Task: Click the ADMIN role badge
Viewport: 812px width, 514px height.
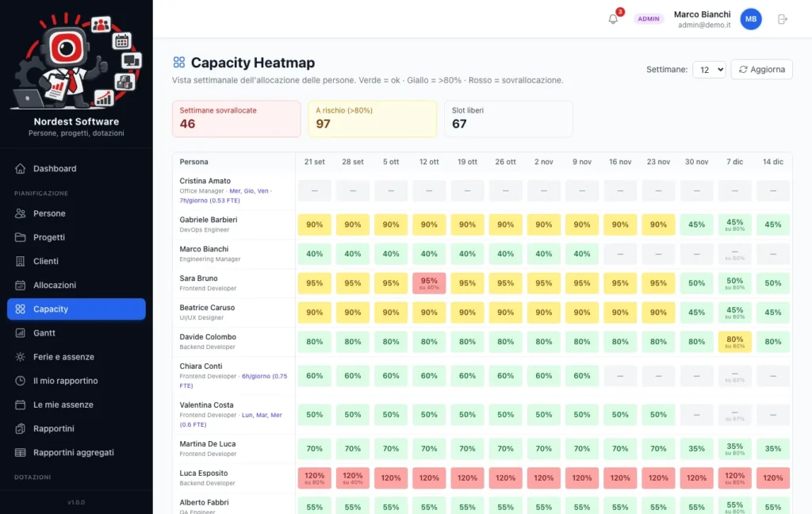Action: click(649, 19)
